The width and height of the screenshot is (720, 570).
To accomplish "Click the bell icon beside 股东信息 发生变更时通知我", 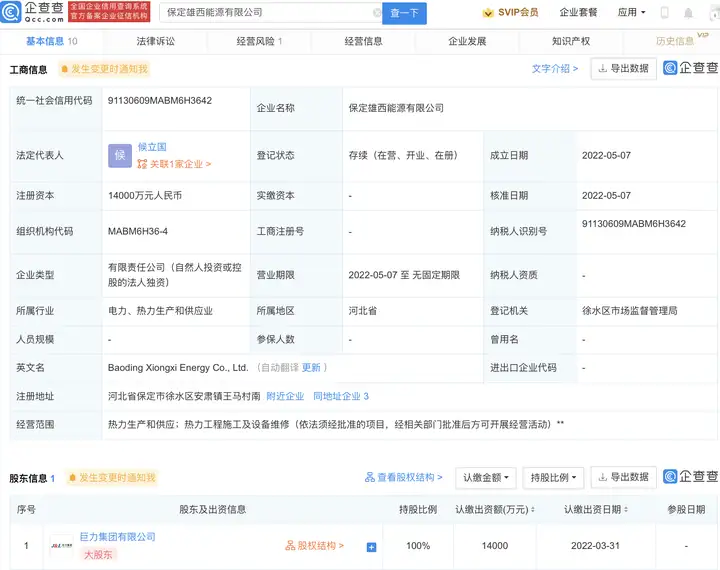I will point(72,478).
